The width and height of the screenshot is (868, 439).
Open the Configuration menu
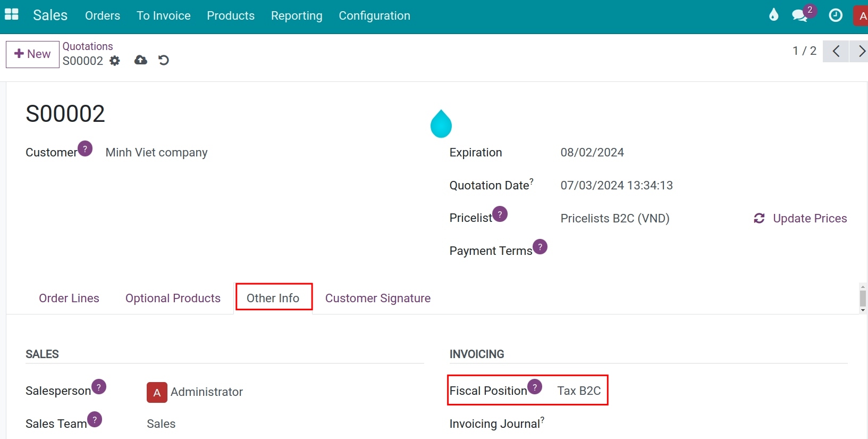click(x=375, y=16)
